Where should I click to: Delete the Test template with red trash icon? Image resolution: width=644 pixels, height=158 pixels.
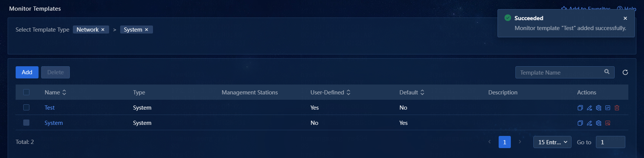617,108
